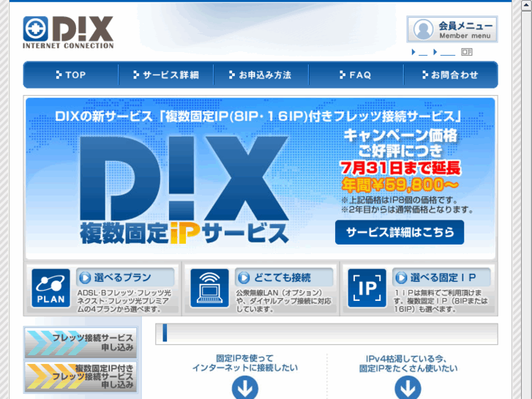Click the large DIX 複数固定IPサービス banner graphic
The image size is (532, 399).
(x=184, y=190)
